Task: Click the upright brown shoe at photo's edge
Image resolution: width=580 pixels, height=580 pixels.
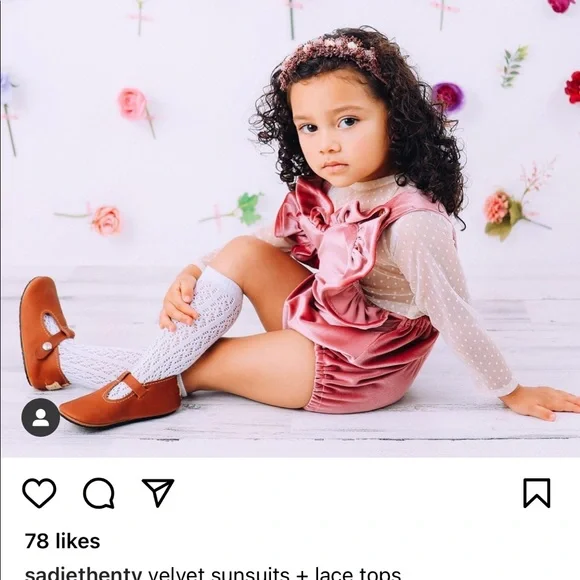Action: coord(44,333)
